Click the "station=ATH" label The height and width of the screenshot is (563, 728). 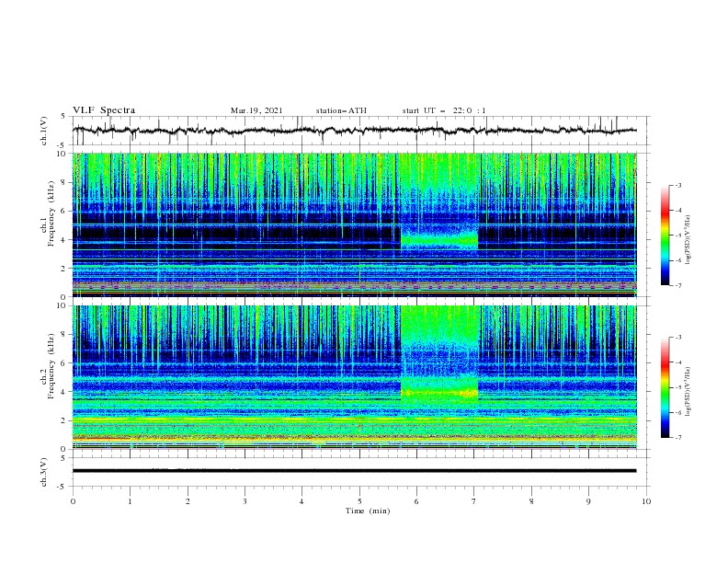341,110
